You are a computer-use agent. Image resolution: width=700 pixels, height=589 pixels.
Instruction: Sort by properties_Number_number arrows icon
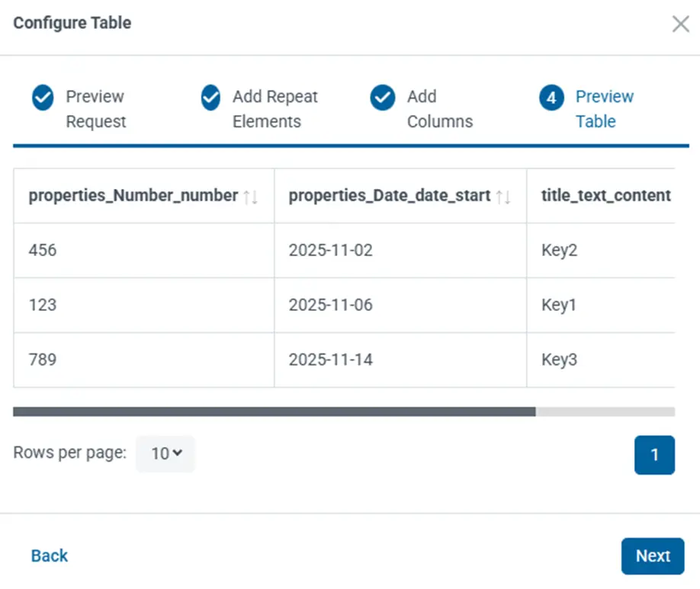pyautogui.click(x=250, y=197)
